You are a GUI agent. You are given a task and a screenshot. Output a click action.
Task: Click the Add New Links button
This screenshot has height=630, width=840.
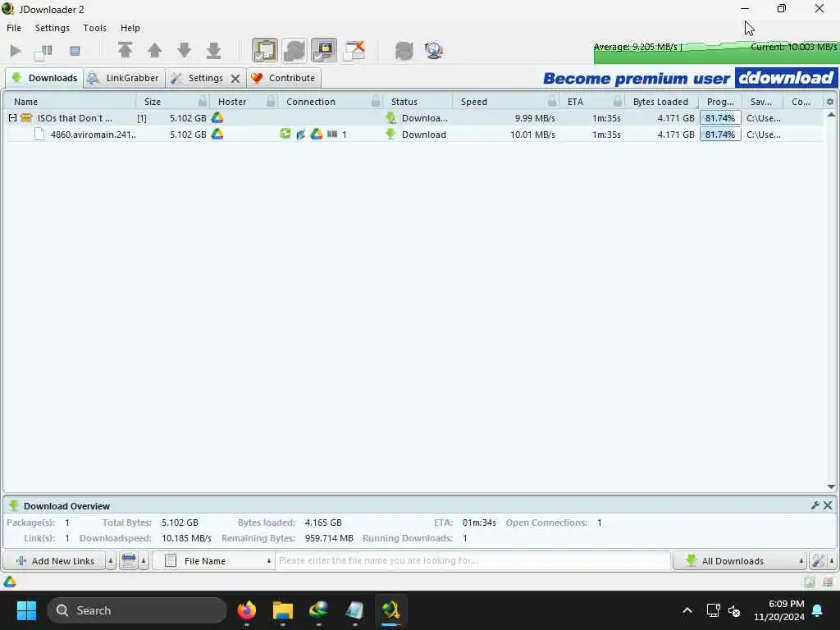55,561
